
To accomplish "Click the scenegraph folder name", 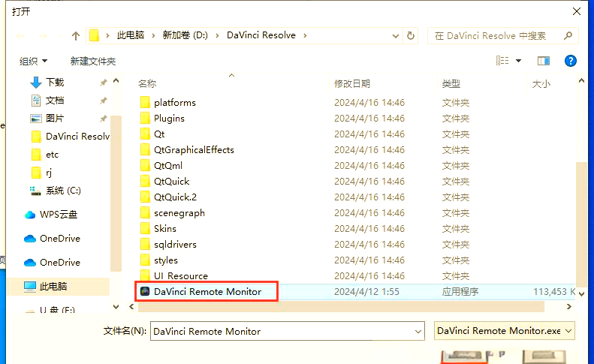I will tap(179, 213).
